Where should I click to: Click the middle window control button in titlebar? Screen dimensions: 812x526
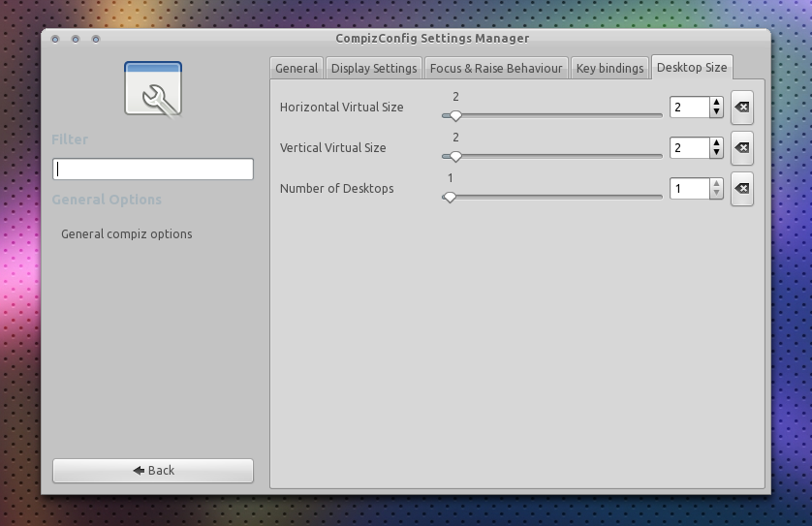click(x=76, y=40)
